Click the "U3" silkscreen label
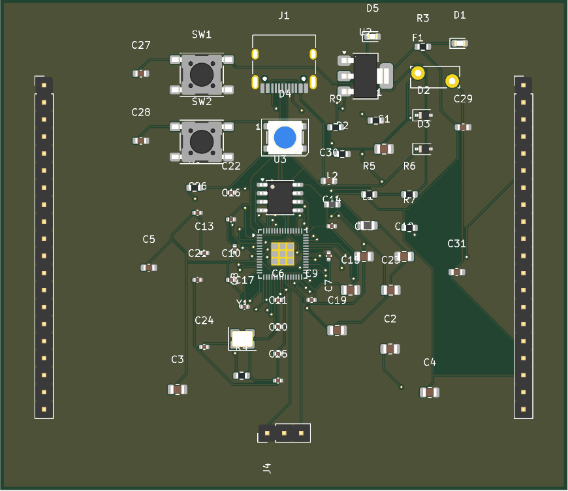The width and height of the screenshot is (568, 491). click(x=280, y=159)
